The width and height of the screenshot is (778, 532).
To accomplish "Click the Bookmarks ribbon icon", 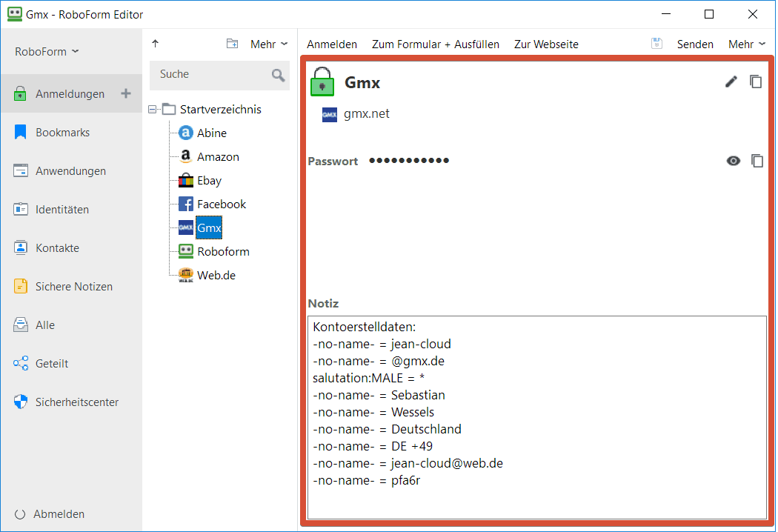I will pos(20,132).
